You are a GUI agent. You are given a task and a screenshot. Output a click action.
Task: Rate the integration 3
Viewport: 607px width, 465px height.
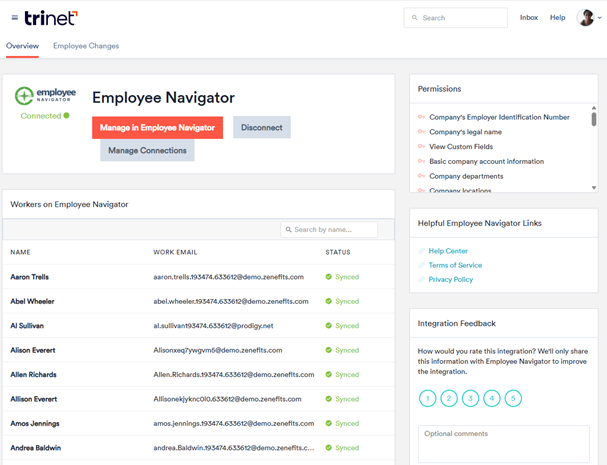[470, 398]
